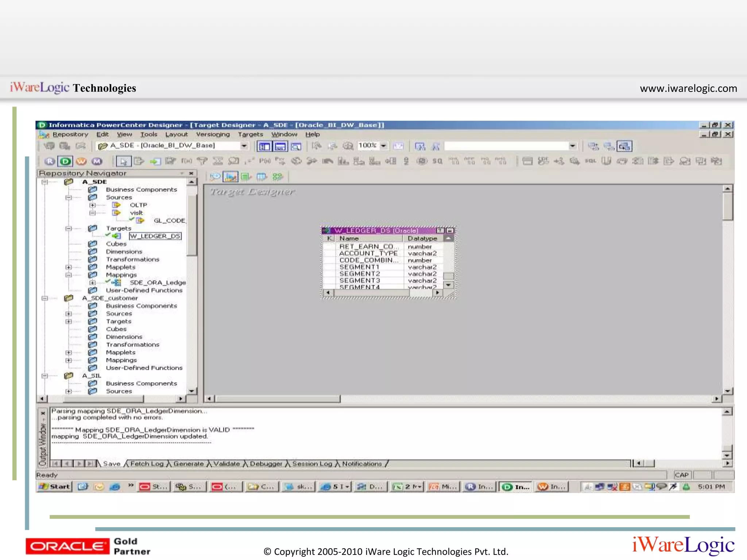Collapse the A_SDE folder node
The width and height of the screenshot is (747, 560).
click(x=44, y=182)
